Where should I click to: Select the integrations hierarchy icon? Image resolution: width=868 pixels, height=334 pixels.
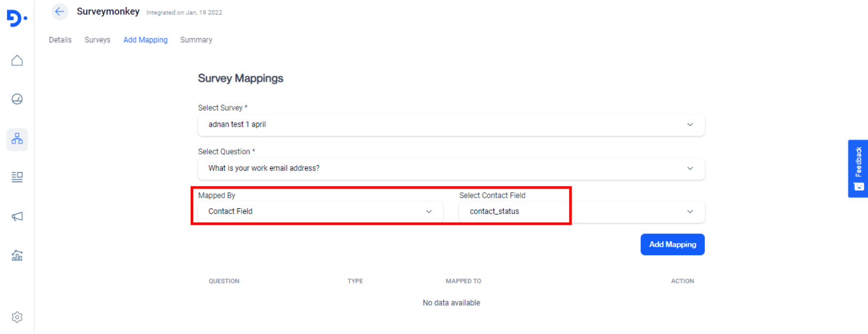click(17, 139)
